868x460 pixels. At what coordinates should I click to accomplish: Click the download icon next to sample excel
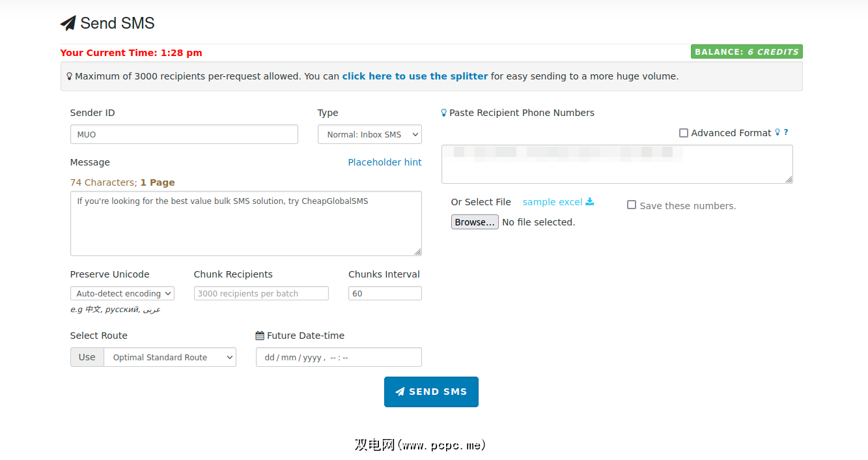(590, 202)
